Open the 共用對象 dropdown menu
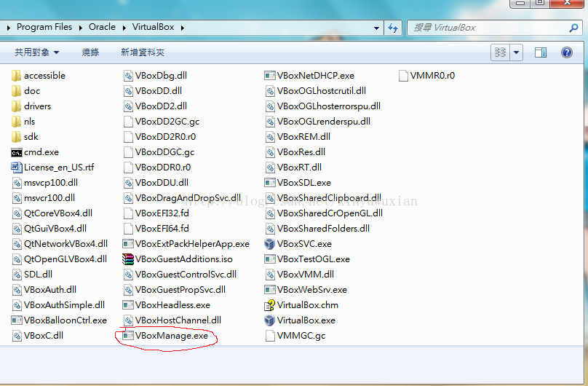This screenshot has height=386, width=588. click(x=36, y=52)
